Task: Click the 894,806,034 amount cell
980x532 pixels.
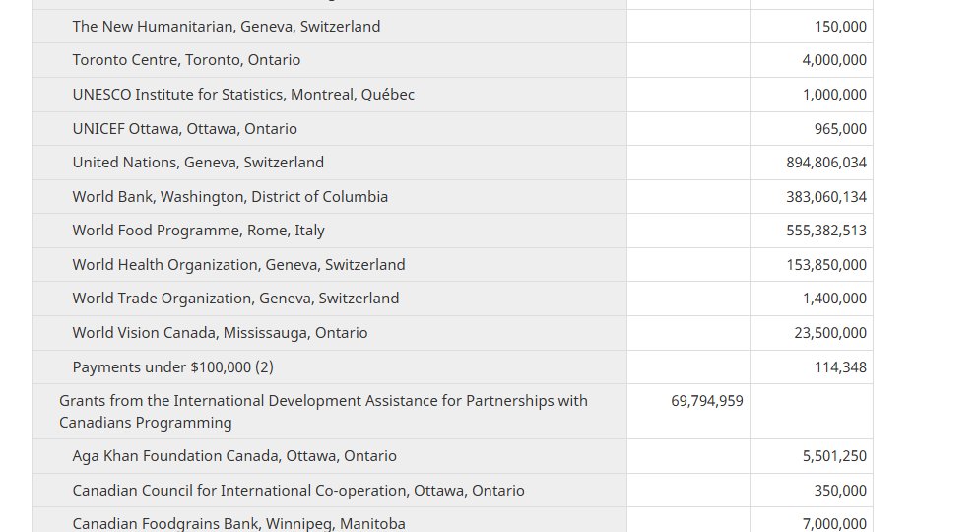Action: pyautogui.click(x=826, y=163)
